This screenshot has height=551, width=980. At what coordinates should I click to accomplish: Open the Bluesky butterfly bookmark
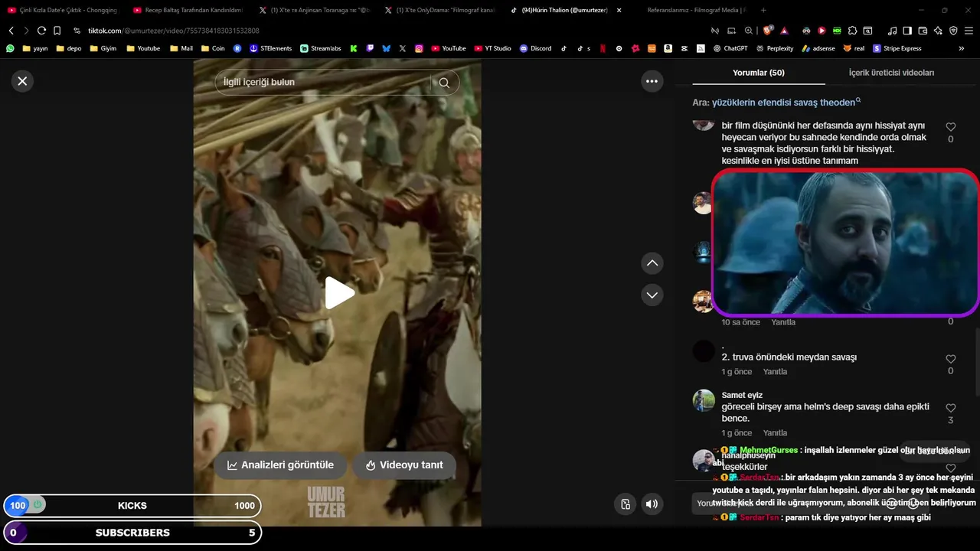point(386,48)
